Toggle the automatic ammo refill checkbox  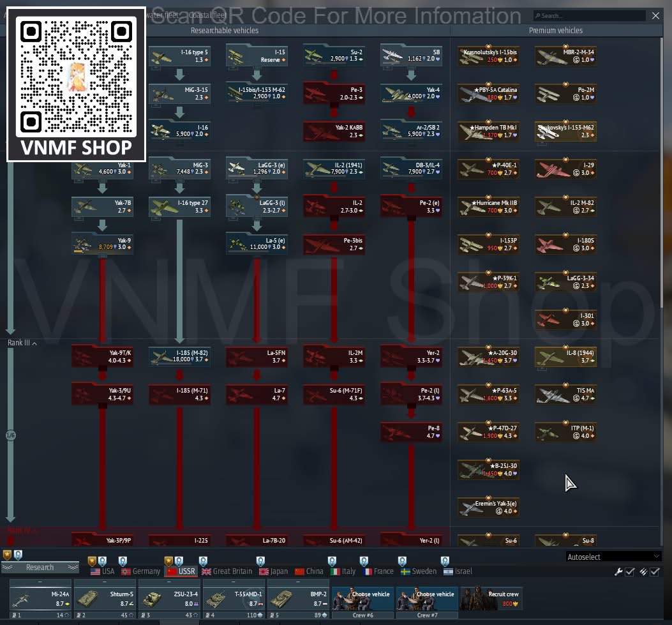pos(654,572)
